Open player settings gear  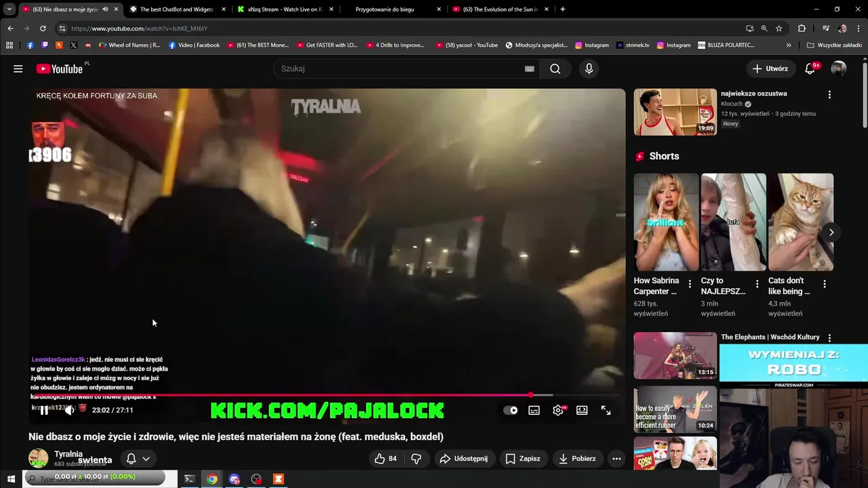click(558, 410)
